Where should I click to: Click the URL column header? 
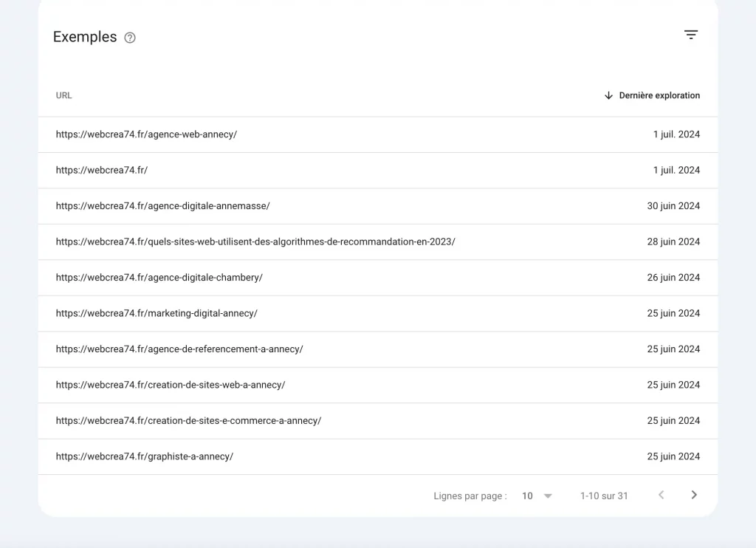point(63,95)
